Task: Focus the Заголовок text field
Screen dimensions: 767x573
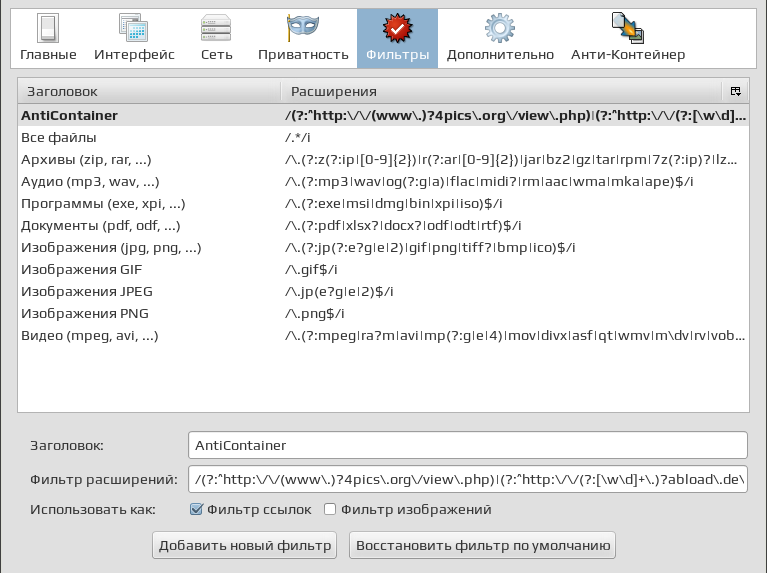Action: coord(468,445)
